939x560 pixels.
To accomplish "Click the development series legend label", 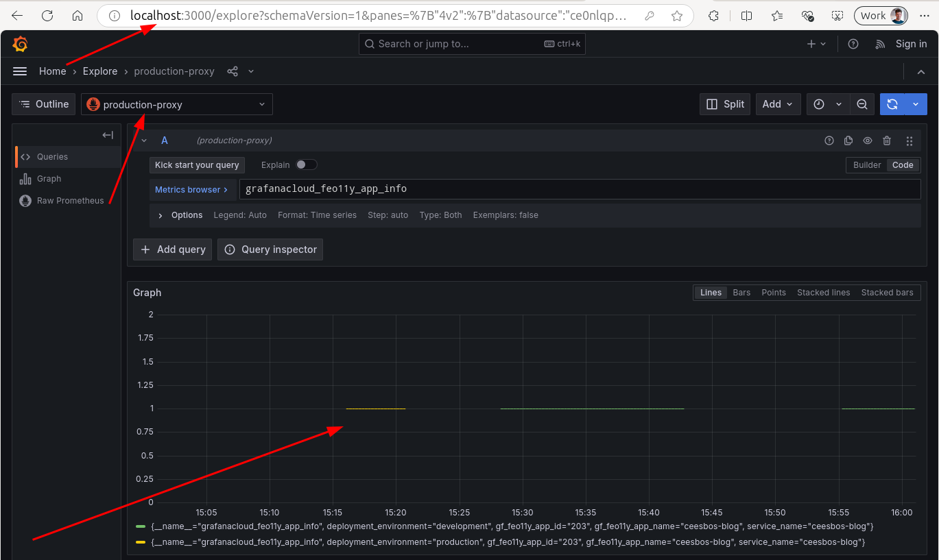I will [512, 526].
